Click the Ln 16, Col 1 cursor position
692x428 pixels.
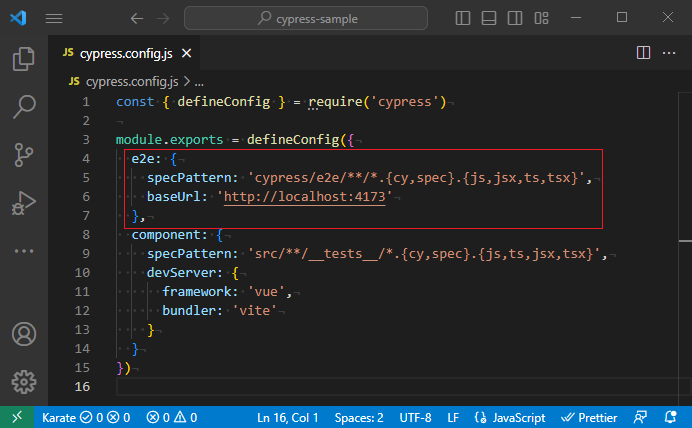tap(287, 417)
